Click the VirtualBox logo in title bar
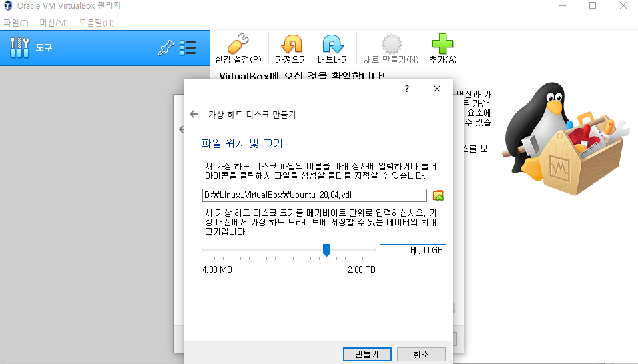Screen dimensions: 638x364 click(x=8, y=6)
